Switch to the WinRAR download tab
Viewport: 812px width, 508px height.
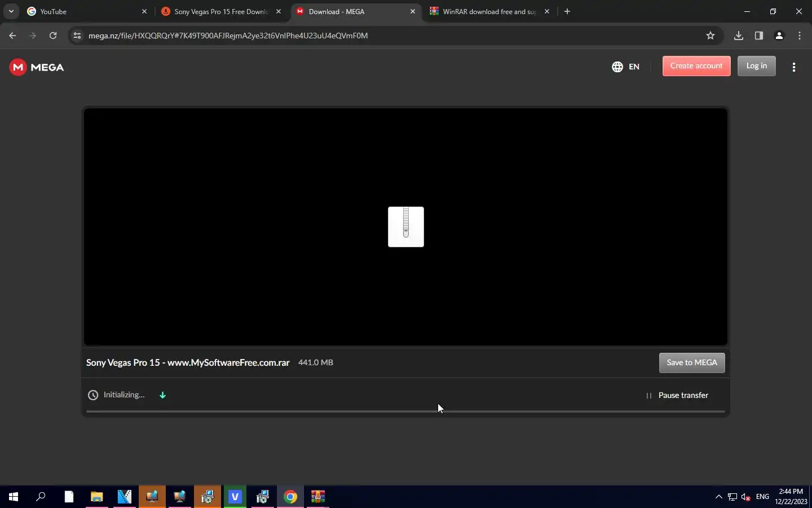(488, 11)
